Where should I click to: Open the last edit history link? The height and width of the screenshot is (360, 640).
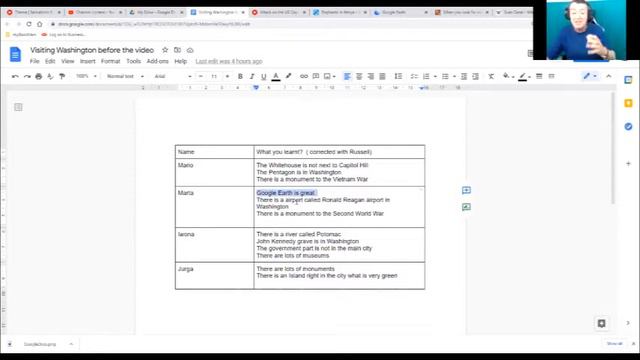(x=229, y=61)
